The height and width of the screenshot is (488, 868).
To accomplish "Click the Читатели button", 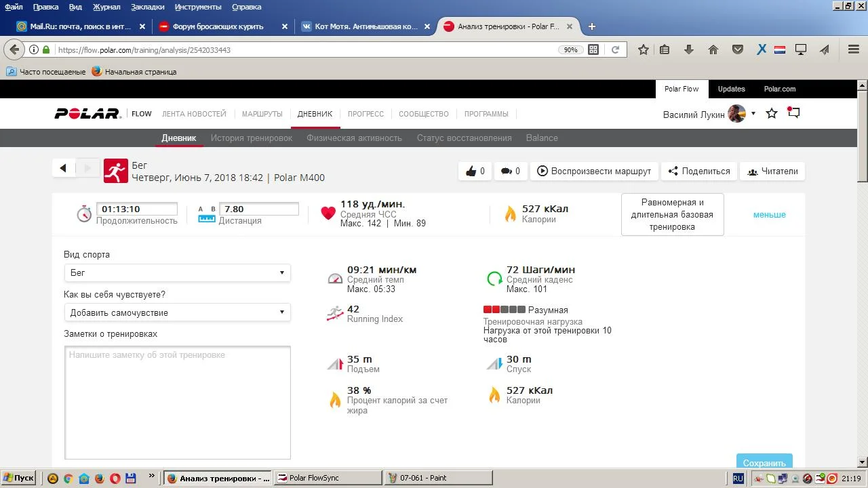I will pyautogui.click(x=772, y=171).
